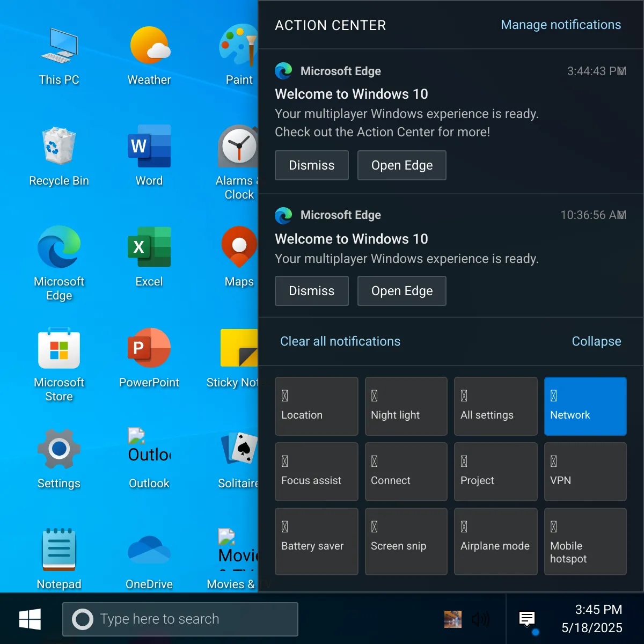
Task: Click the Connect quick action tile
Action: point(406,472)
